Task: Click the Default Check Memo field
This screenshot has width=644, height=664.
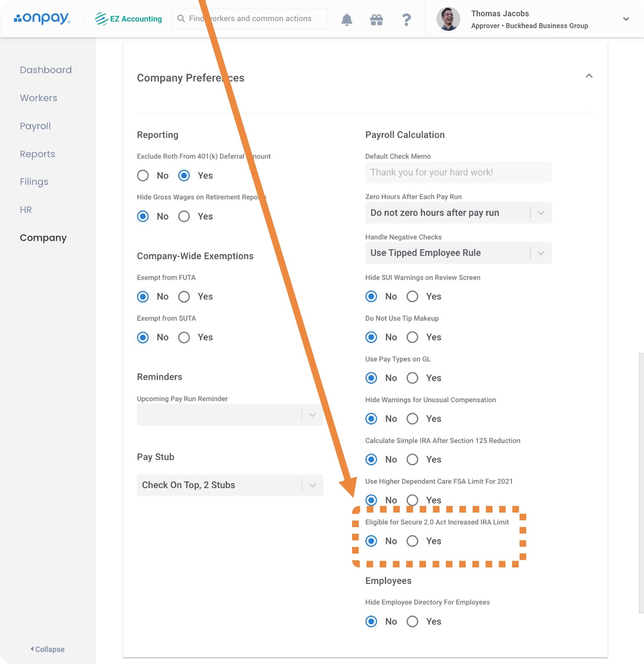Action: 458,172
